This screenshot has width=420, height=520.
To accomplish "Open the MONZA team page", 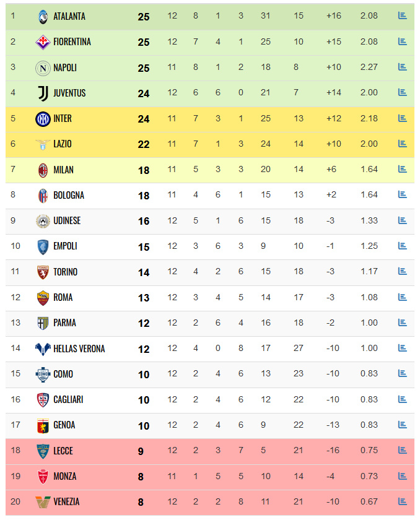I will pyautogui.click(x=65, y=477).
